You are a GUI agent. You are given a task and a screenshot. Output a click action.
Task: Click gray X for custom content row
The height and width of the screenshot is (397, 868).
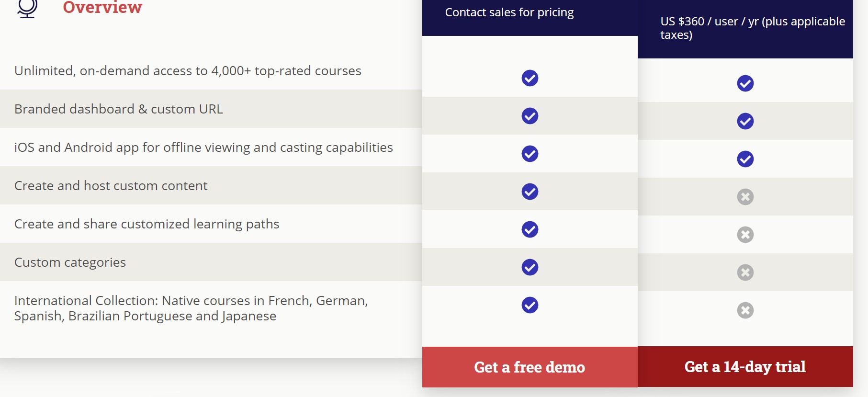pyautogui.click(x=745, y=197)
